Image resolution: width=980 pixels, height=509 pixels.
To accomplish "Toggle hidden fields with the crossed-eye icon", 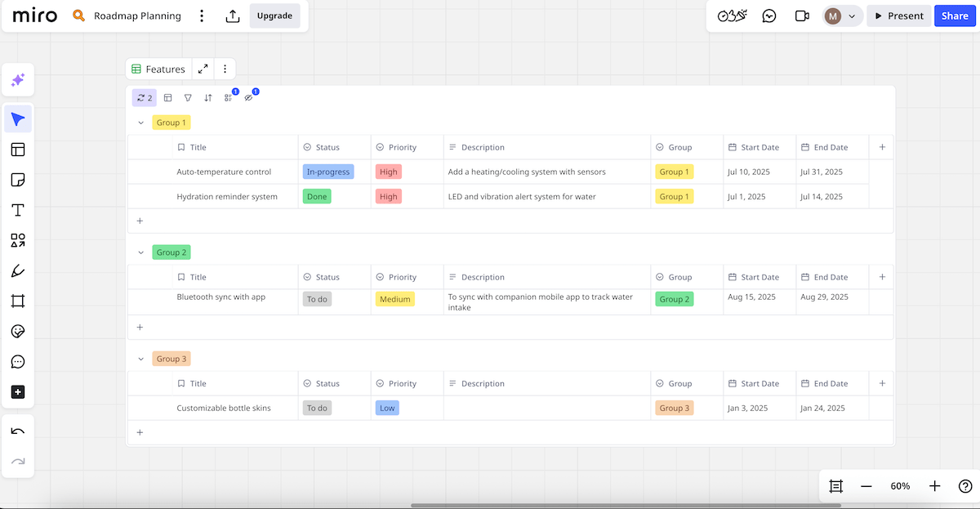I will point(249,98).
